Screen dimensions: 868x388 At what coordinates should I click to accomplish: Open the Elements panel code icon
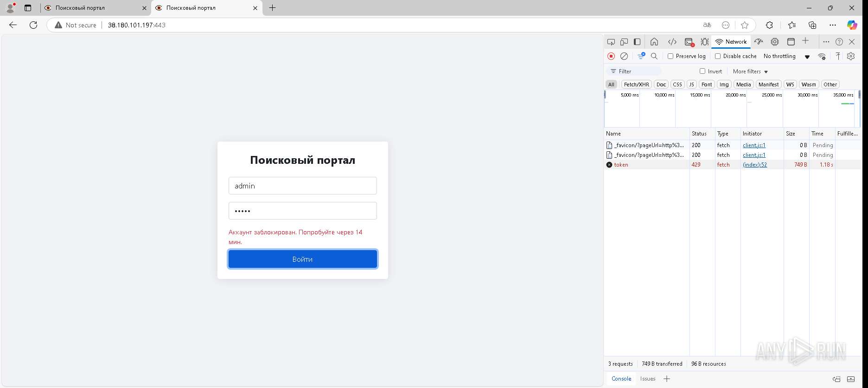672,42
